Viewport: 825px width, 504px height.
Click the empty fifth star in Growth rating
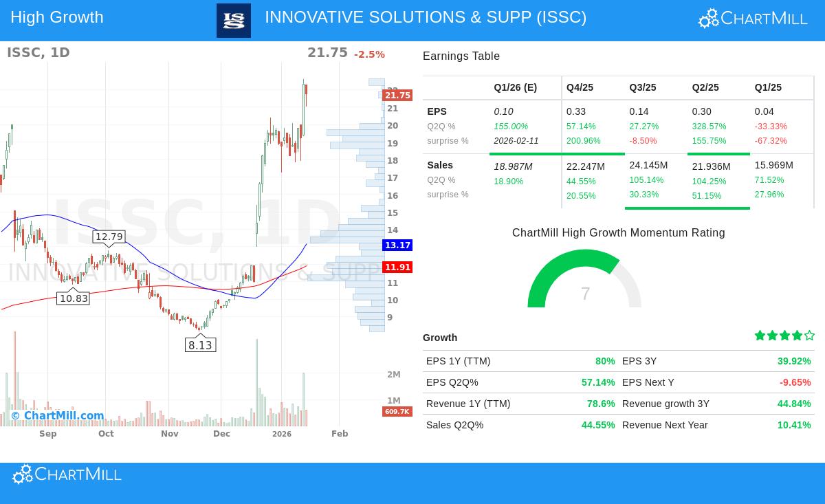coord(809,336)
